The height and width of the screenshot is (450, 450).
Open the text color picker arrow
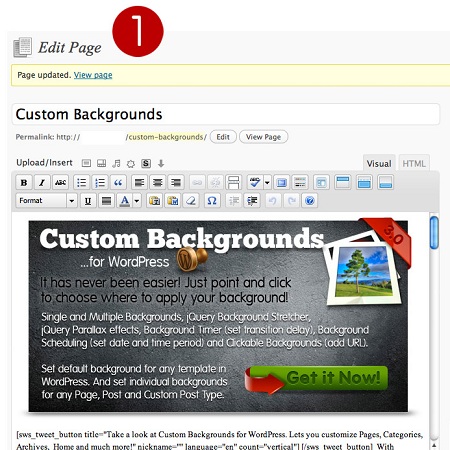click(x=137, y=201)
